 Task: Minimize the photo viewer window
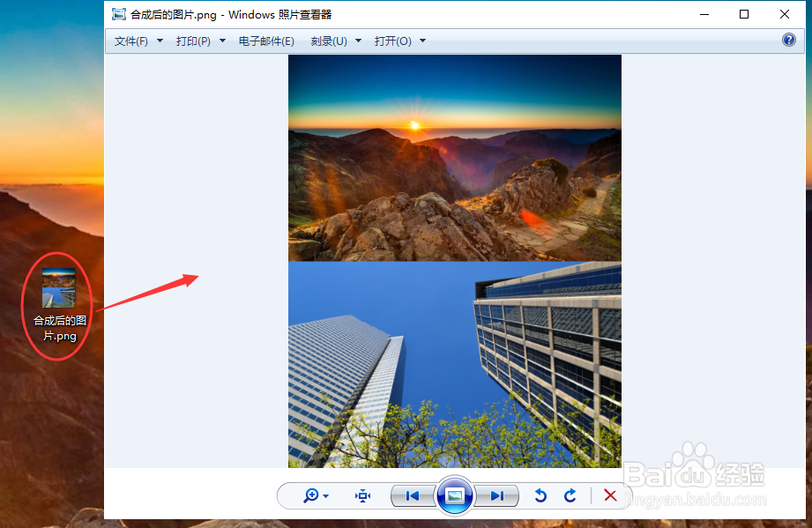[704, 14]
